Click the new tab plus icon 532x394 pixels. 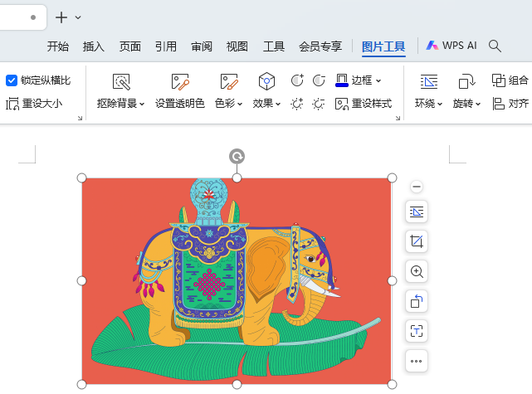click(61, 17)
